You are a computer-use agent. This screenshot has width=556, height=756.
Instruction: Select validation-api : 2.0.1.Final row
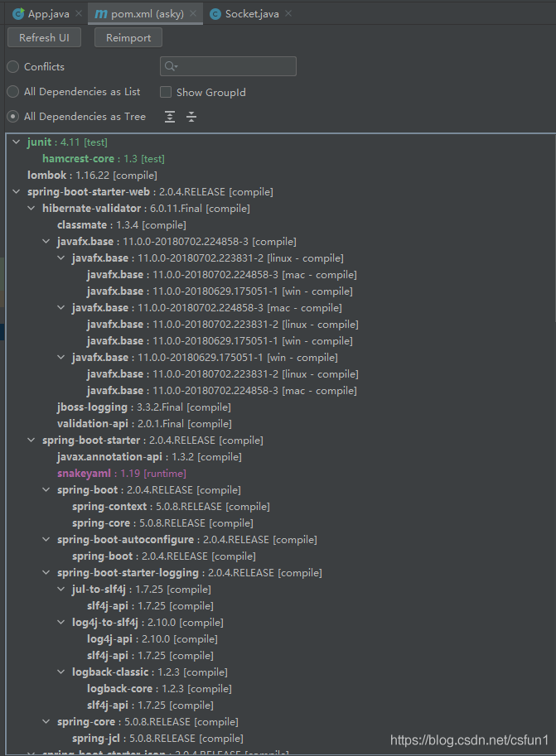point(144,423)
